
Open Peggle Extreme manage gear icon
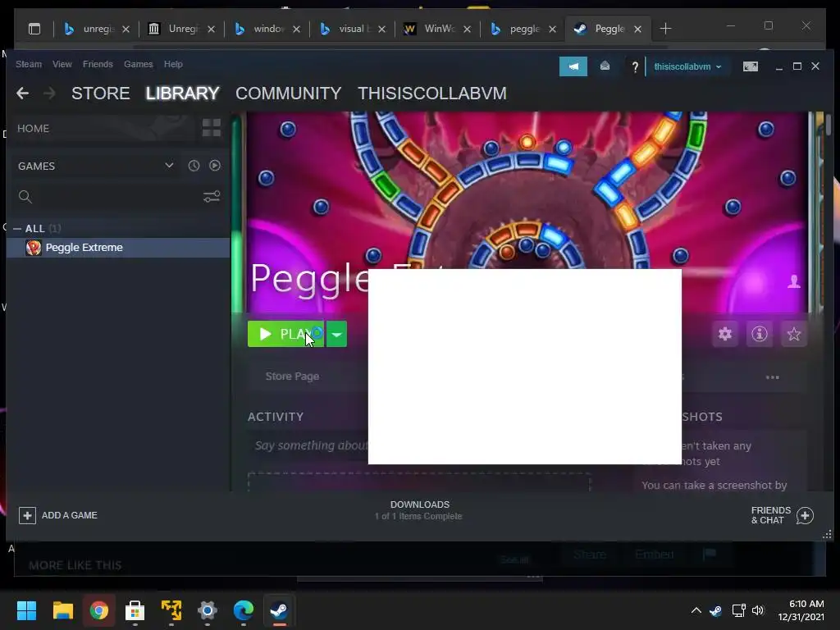[x=725, y=335]
